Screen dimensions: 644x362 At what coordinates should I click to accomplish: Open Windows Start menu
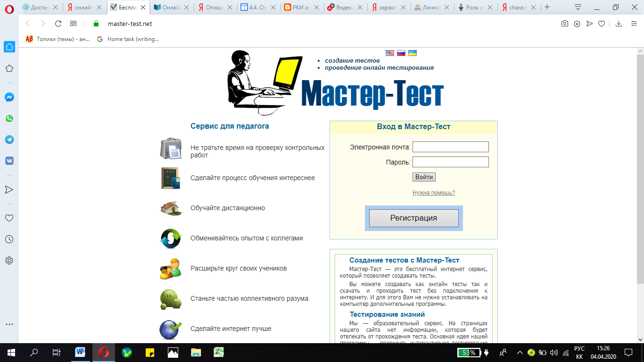pyautogui.click(x=11, y=352)
